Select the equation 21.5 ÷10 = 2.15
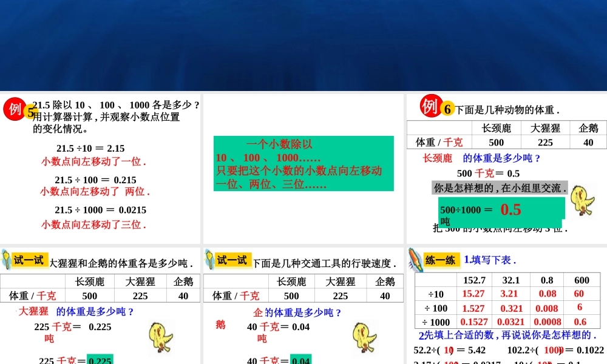 [90, 149]
